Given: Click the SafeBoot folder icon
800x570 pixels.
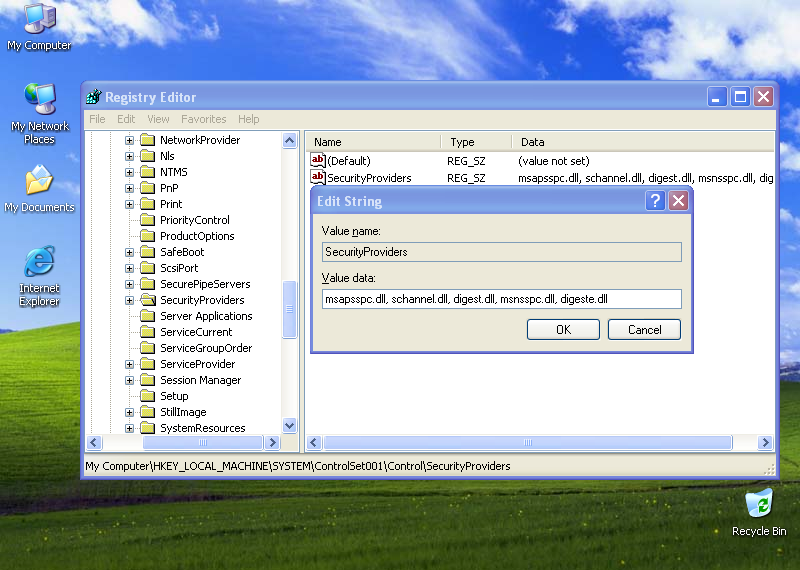Looking at the screenshot, I should (x=147, y=252).
